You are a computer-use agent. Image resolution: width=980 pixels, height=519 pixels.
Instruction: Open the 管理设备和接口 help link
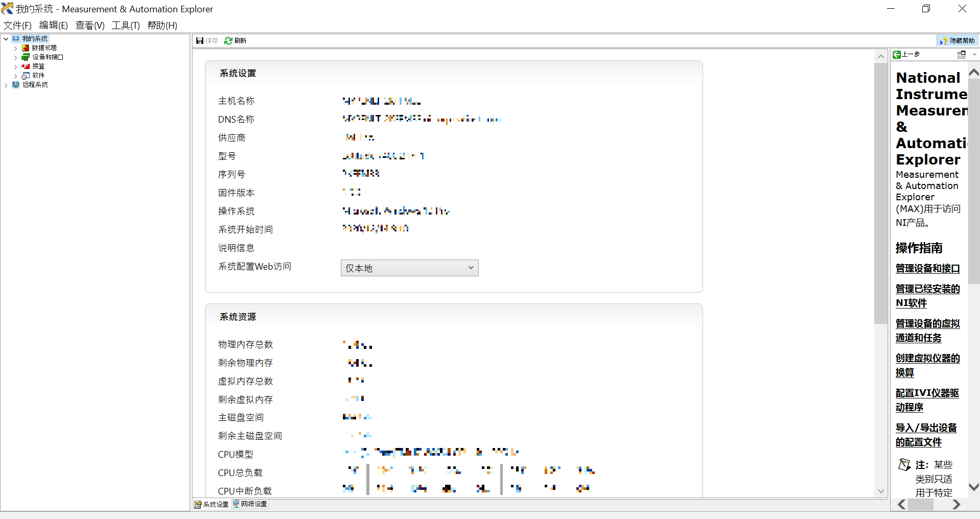click(928, 269)
